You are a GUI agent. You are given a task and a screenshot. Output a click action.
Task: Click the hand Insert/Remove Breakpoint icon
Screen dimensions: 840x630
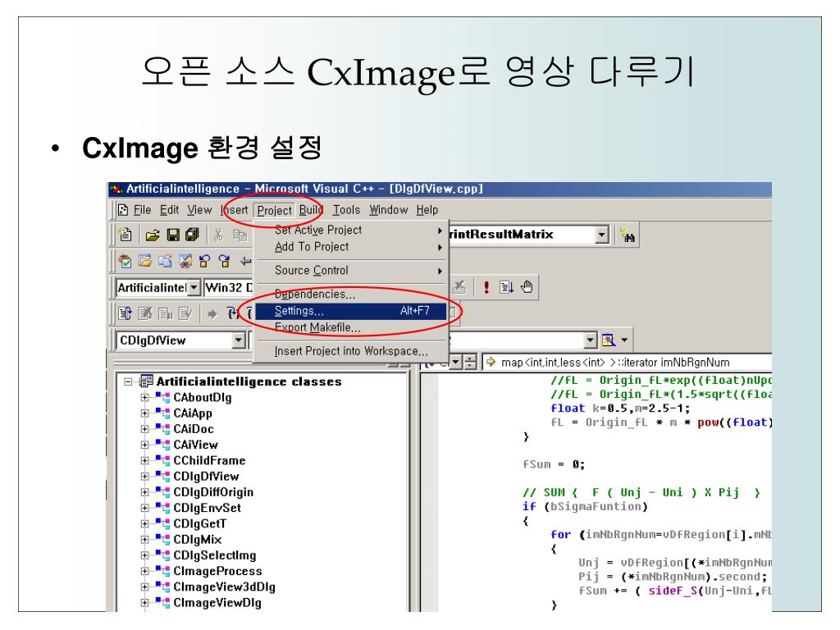pos(527,287)
